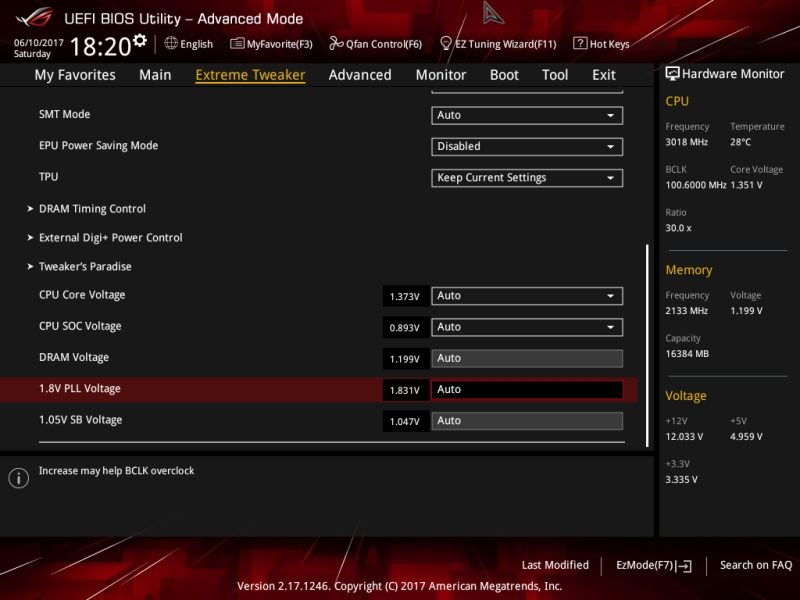Click 1.05V SB Voltage Auto field
Image resolution: width=800 pixels, height=600 pixels.
click(527, 421)
